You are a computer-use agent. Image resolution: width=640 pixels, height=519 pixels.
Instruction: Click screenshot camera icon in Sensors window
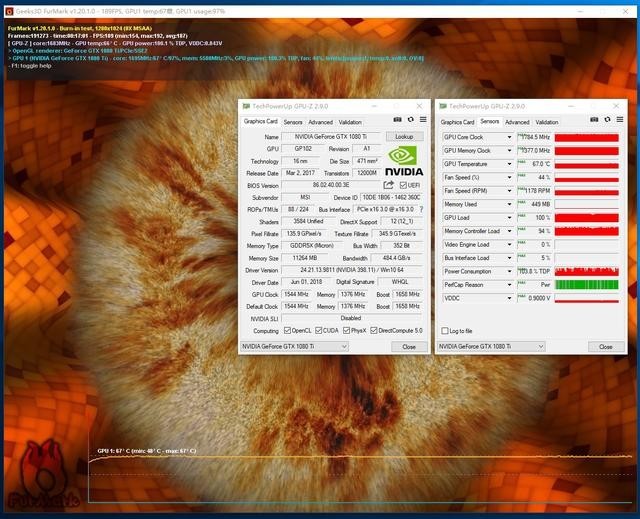click(x=594, y=120)
